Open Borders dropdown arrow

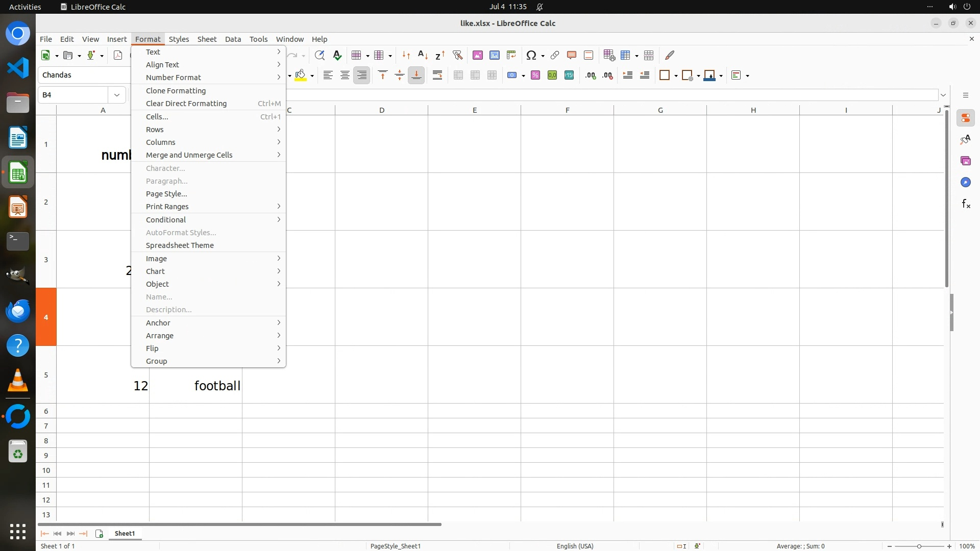(x=676, y=76)
